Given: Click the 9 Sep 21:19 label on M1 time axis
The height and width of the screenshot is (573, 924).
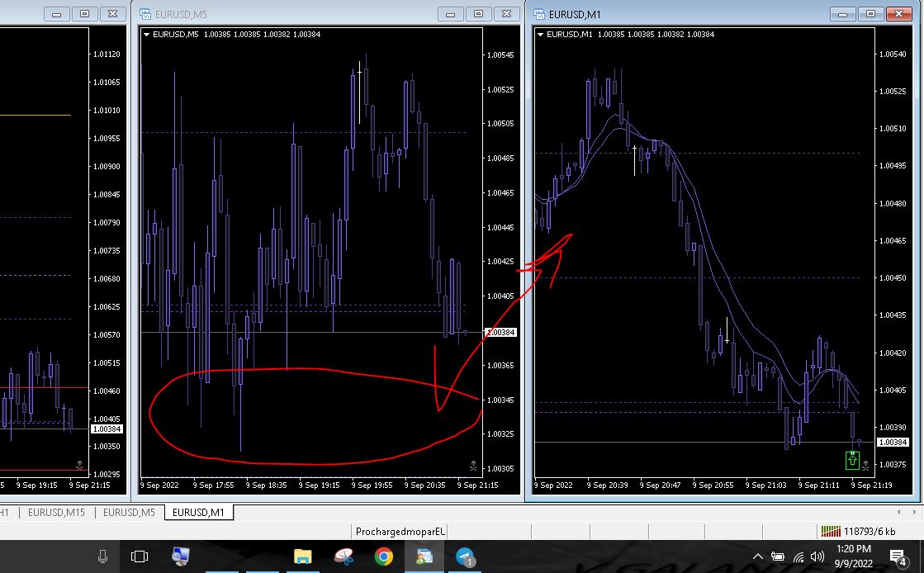Looking at the screenshot, I should pyautogui.click(x=871, y=485).
